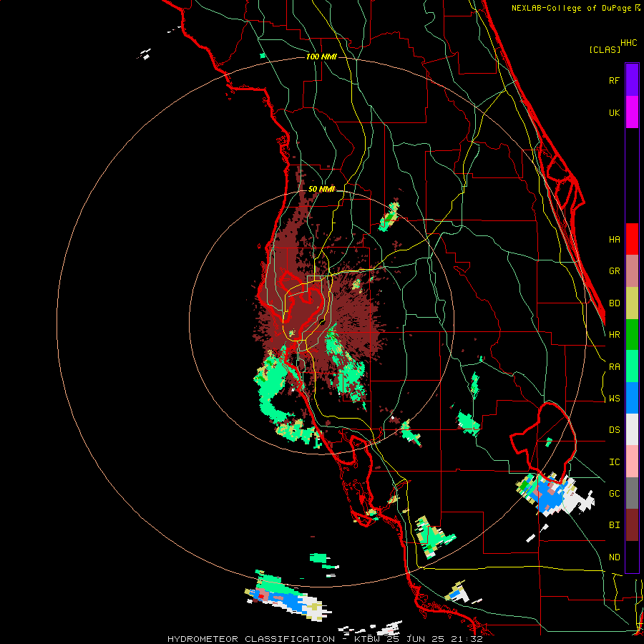Viewport: 644px width, 644px height.
Task: Click the mint green RA legend color block
Action: coord(632,366)
